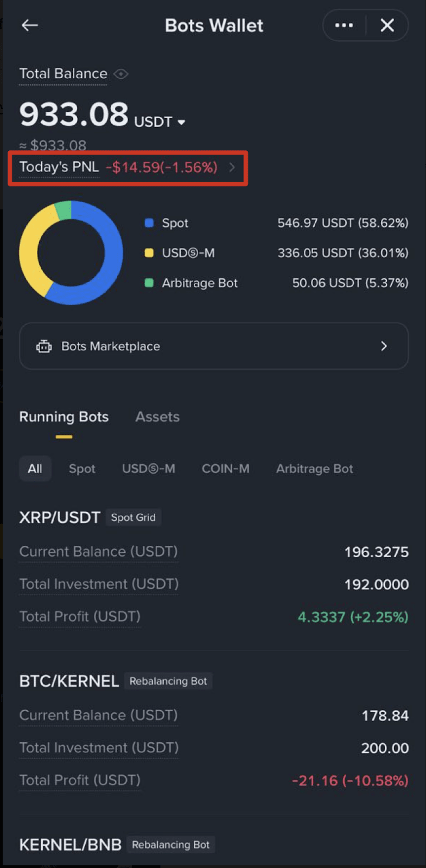
Task: Open the XRP/USDT Spot Grid bot
Action: [60, 518]
